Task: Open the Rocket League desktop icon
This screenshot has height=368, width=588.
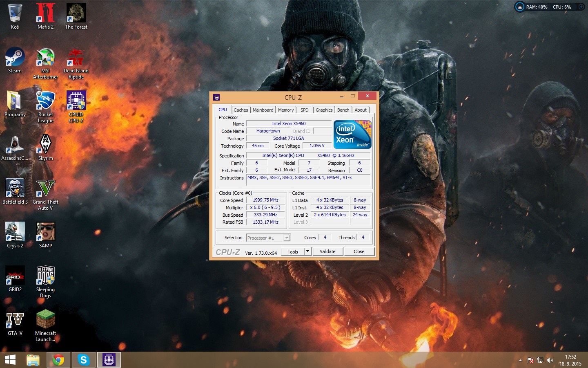Action: [45, 101]
